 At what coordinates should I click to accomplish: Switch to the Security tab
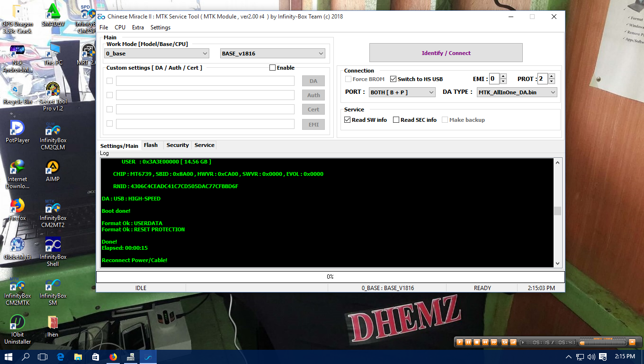pos(178,145)
